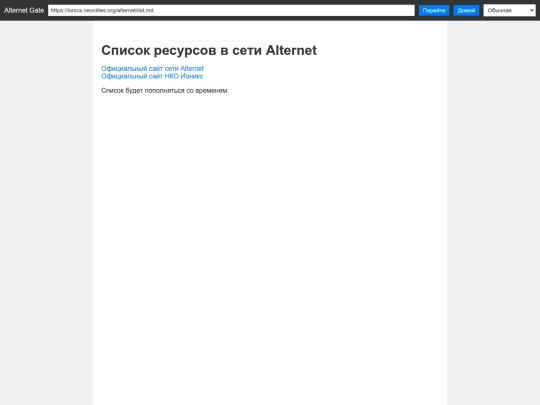Click the Alternet Gate title text
540x405 pixels.
tap(24, 10)
